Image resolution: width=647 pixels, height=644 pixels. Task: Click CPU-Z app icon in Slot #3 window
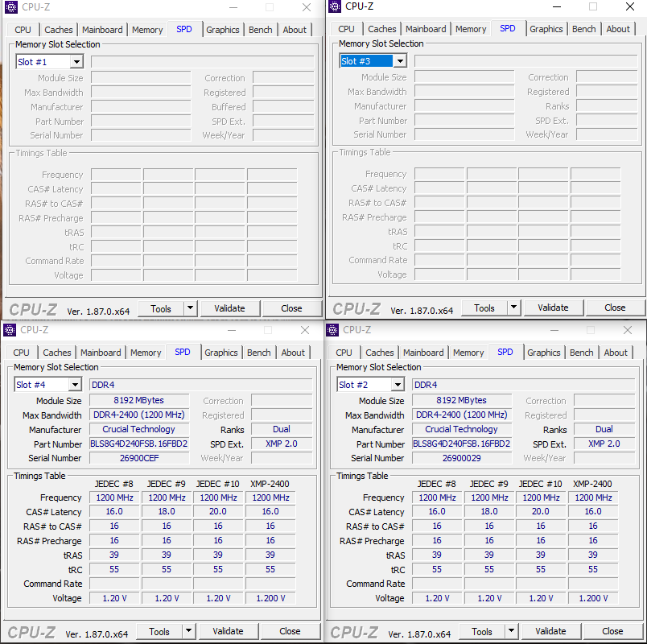(335, 6)
